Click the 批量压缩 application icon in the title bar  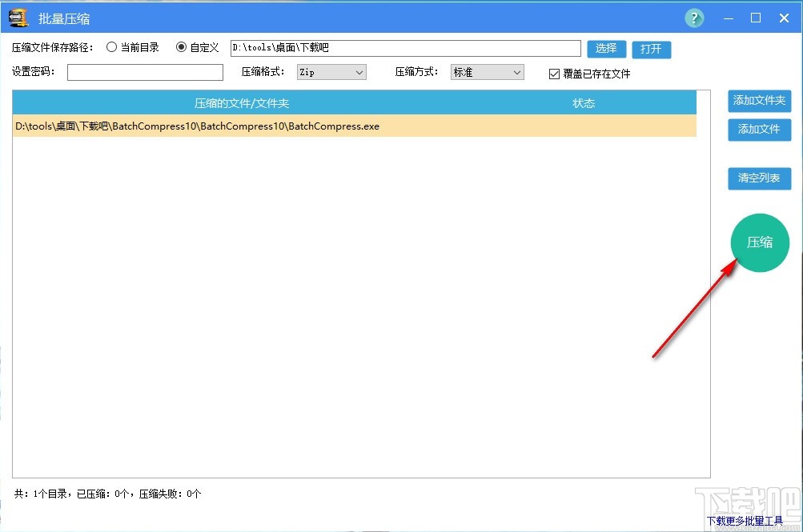(x=17, y=17)
